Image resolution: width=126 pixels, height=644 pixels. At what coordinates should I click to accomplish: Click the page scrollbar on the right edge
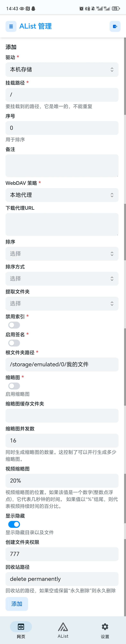click(125, 325)
